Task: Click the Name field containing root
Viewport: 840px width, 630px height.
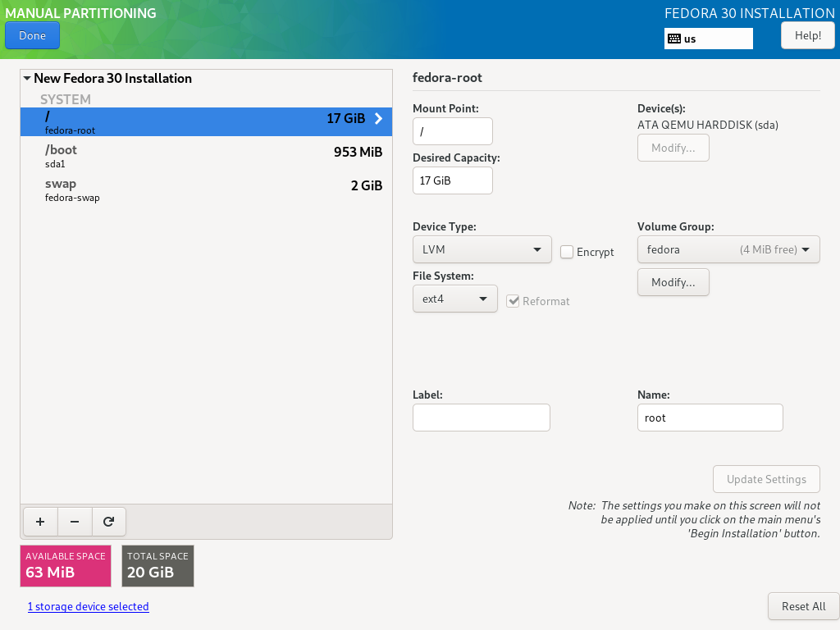Action: pyautogui.click(x=710, y=418)
